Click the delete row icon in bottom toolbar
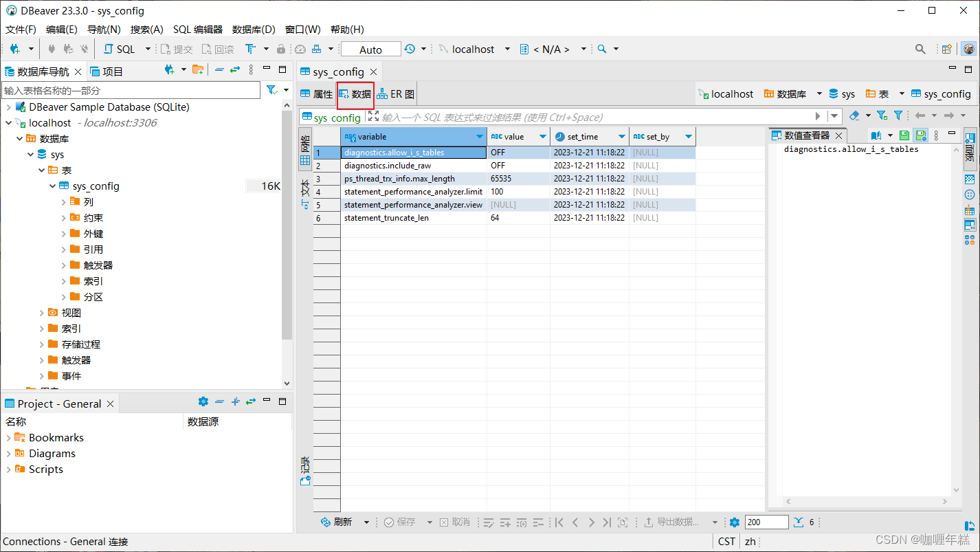 click(538, 522)
